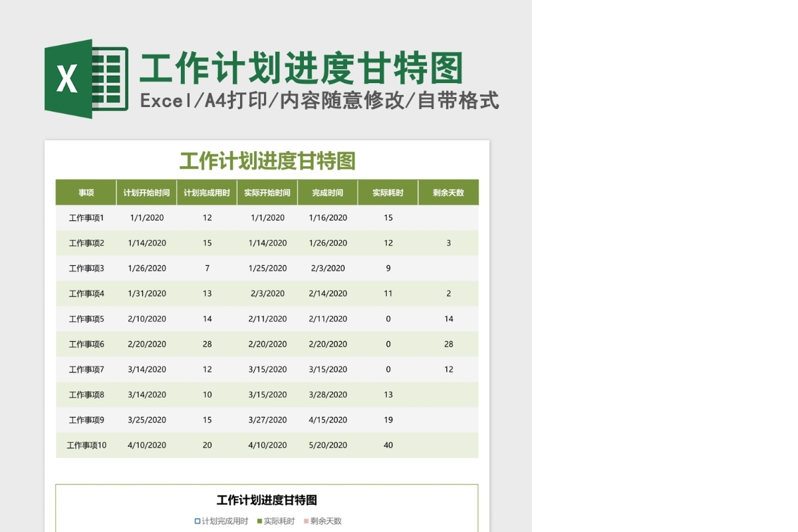Click actual duration 9 in 工作事项3 row
Viewport: 798px width, 532px height.
388,268
